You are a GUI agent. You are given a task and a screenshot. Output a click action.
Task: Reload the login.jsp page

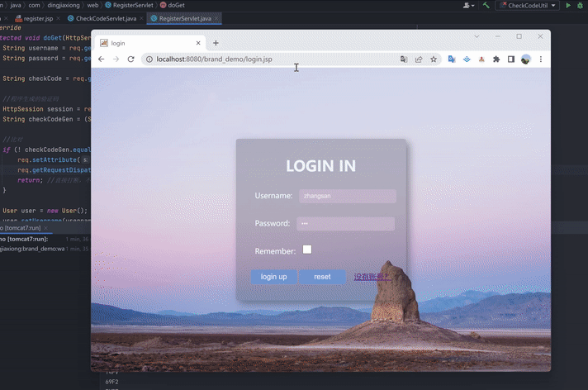tap(130, 59)
